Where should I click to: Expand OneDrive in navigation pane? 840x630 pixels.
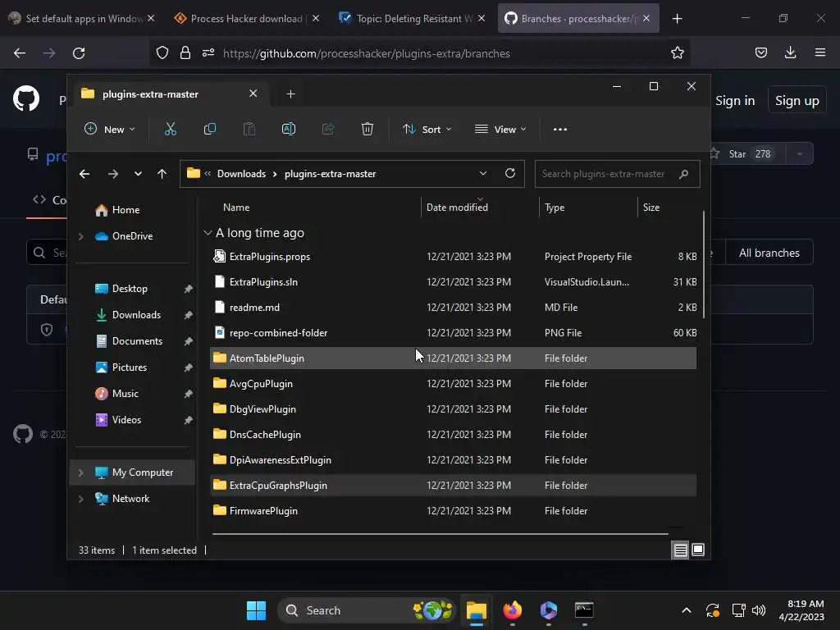click(81, 236)
